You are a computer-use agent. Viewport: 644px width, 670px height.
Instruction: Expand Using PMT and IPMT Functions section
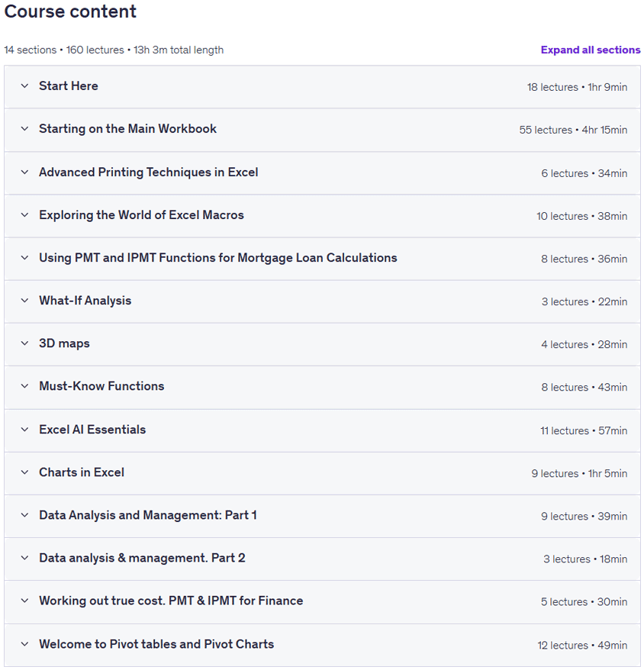point(322,259)
